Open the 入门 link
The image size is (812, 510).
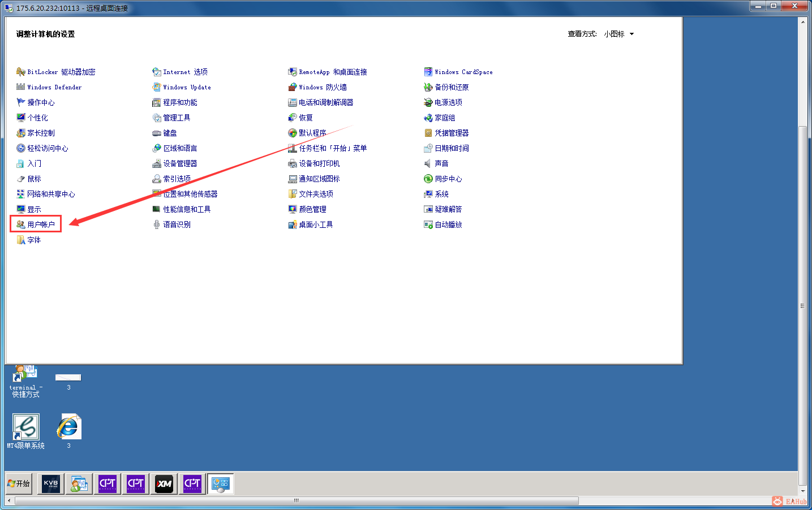pos(35,163)
